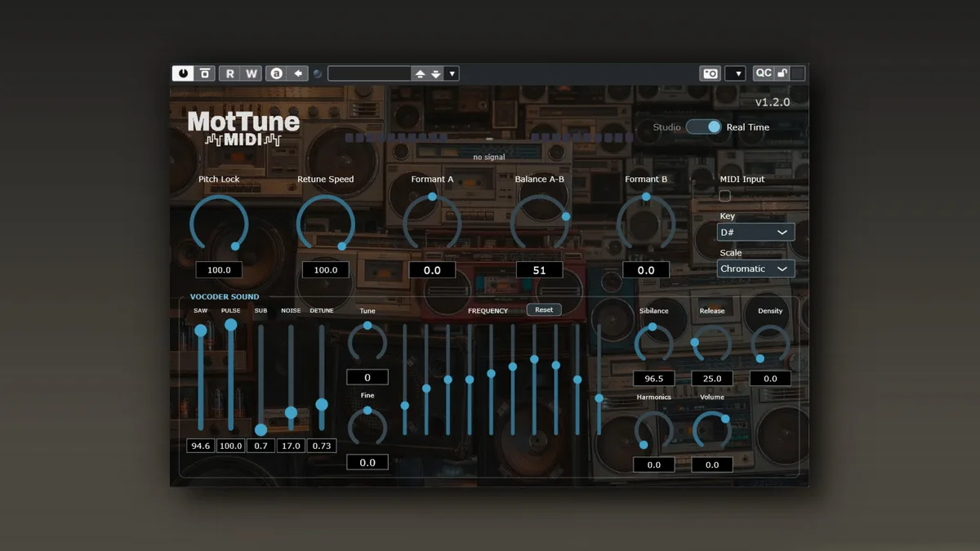Open the Key dropdown showing D#
Image resolution: width=980 pixels, height=551 pixels.
[755, 233]
